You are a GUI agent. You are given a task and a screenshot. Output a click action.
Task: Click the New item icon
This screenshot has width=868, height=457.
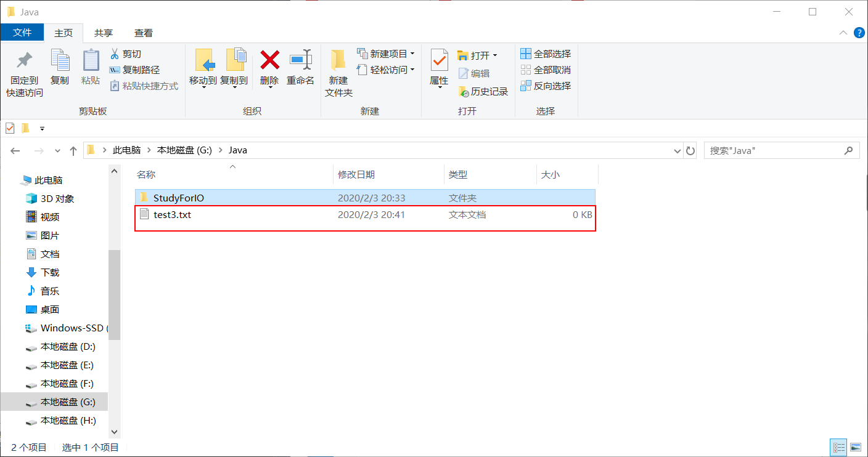coord(362,54)
